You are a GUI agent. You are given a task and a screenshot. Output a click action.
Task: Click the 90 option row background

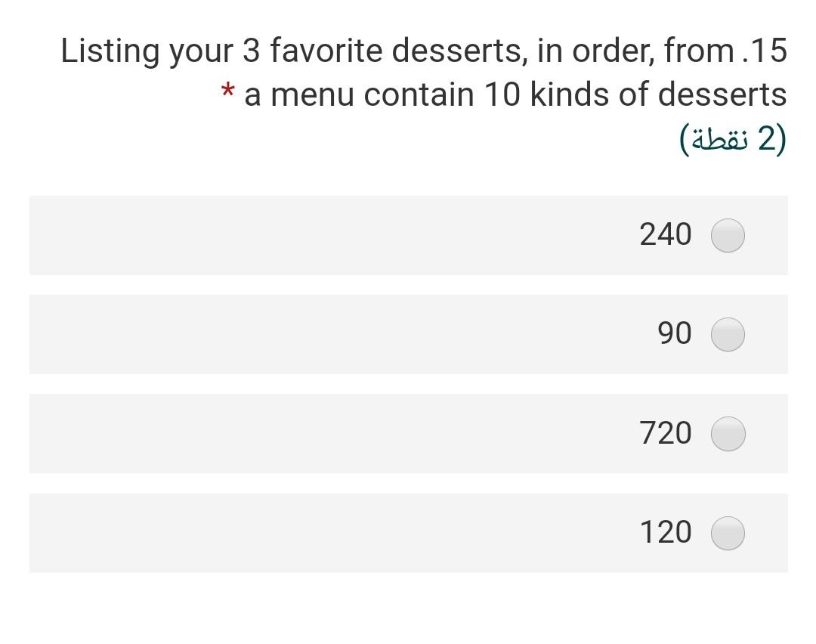409,334
